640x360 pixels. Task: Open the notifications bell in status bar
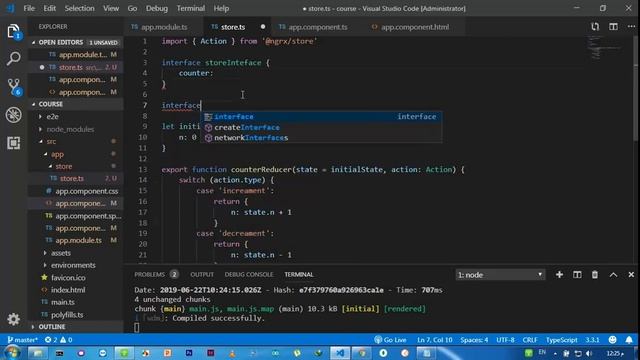point(629,340)
